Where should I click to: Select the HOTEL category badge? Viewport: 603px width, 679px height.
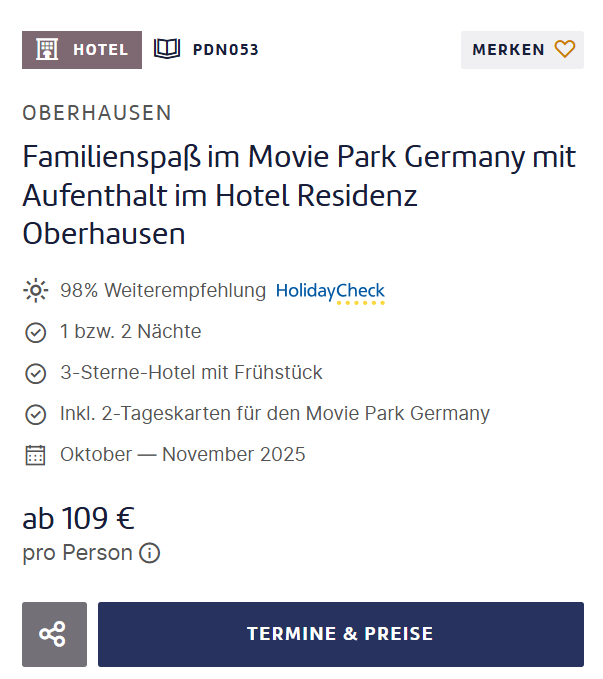pos(82,50)
